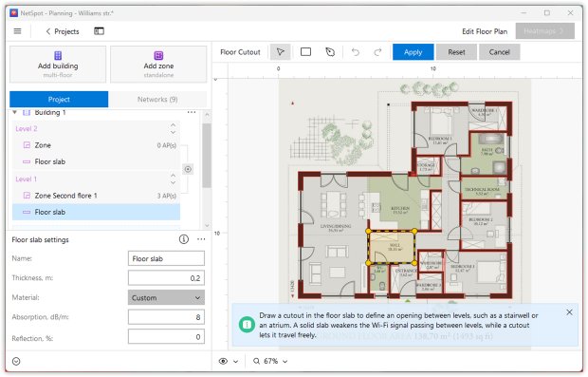
Task: Open Building 1 more options menu
Action: (x=192, y=112)
